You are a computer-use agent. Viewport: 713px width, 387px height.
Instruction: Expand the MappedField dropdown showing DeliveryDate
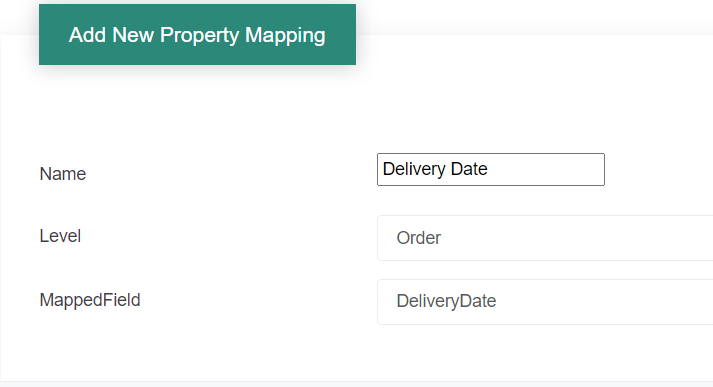[x=545, y=302]
